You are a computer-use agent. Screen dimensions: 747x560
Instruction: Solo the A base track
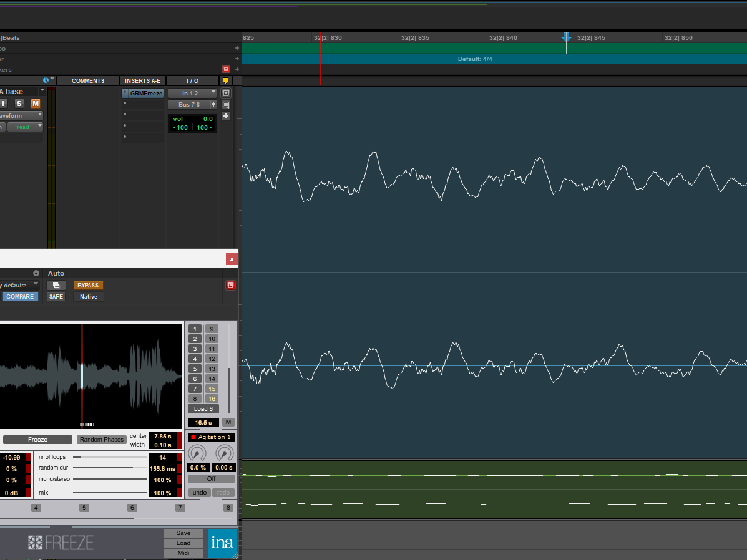pyautogui.click(x=19, y=104)
